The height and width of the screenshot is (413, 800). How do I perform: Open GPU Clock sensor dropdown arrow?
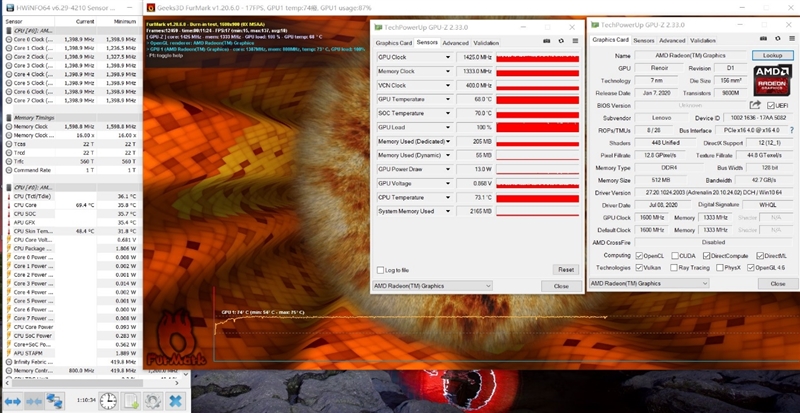point(448,57)
